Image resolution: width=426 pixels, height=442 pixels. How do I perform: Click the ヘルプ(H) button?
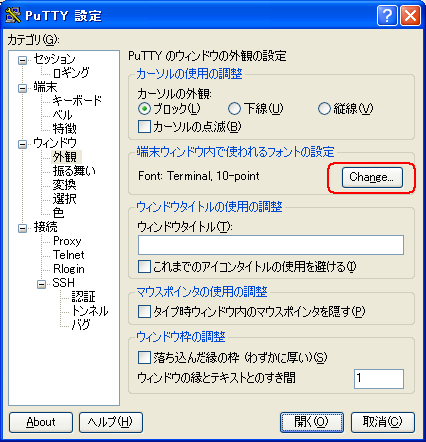[111, 422]
